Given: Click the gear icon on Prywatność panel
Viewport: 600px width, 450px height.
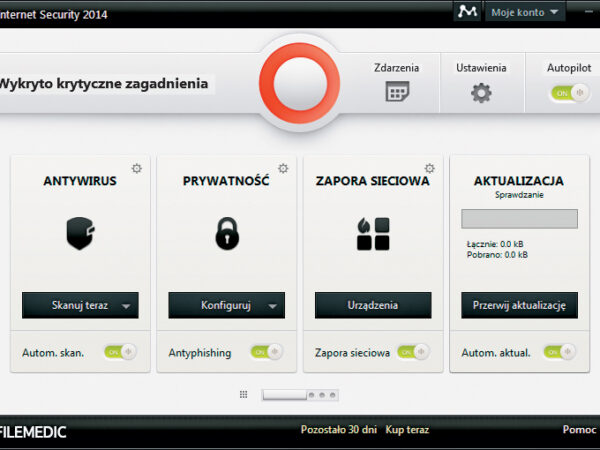Looking at the screenshot, I should click(283, 169).
